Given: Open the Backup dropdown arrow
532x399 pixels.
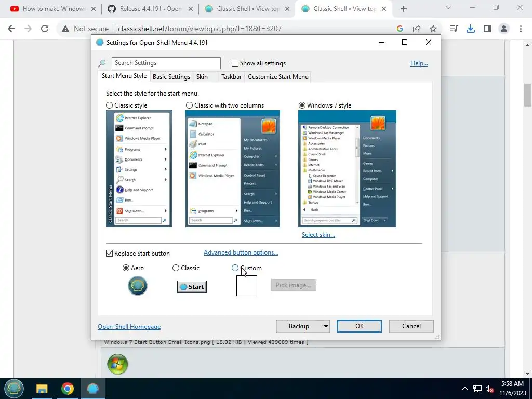Looking at the screenshot, I should pos(326,326).
